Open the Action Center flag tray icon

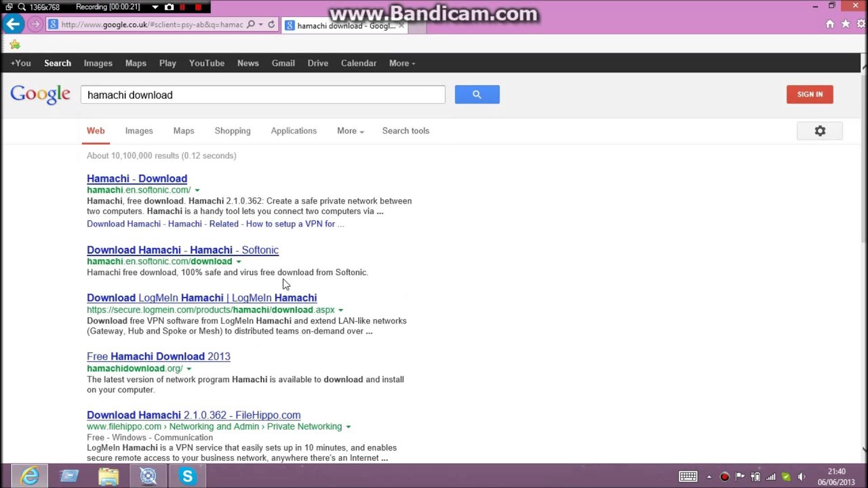pyautogui.click(x=740, y=476)
